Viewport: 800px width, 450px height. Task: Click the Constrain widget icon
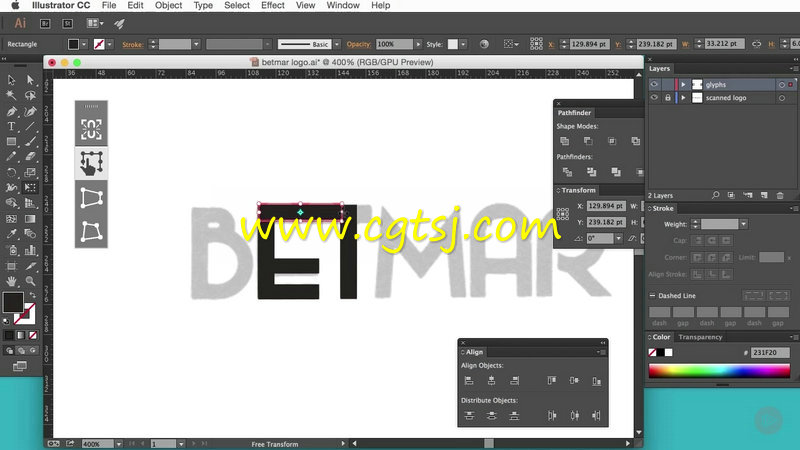pos(91,129)
